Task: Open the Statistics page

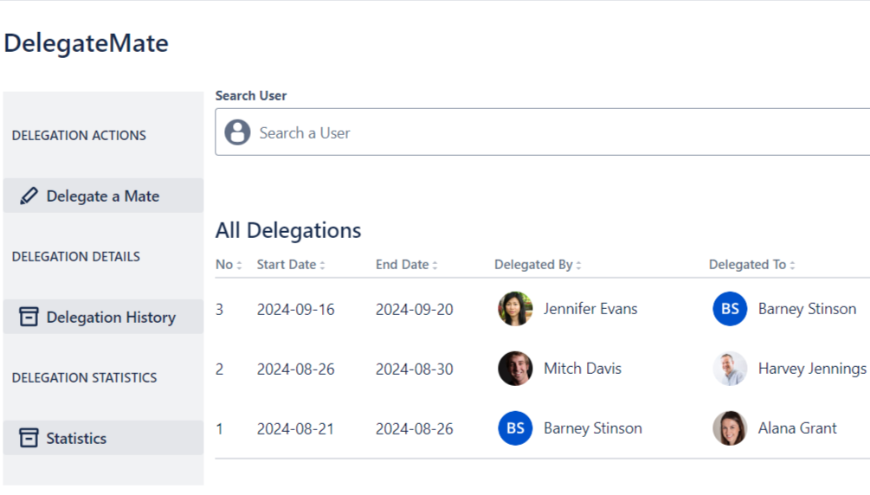Action: click(76, 438)
